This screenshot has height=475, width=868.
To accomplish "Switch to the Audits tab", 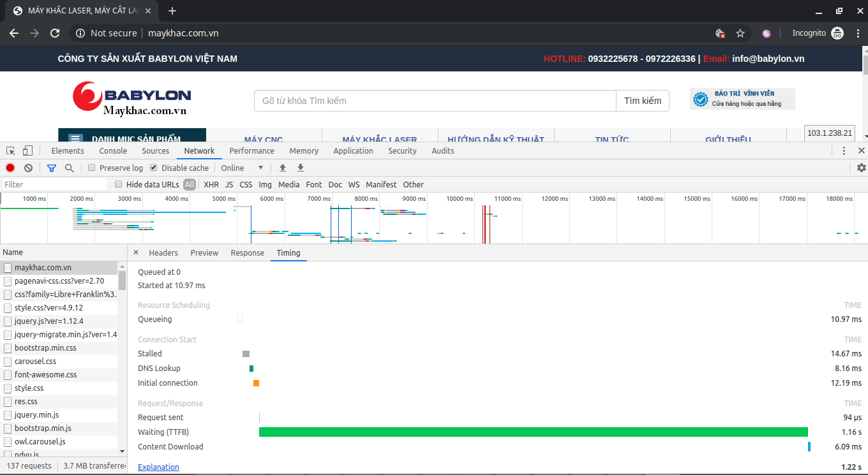I will [443, 151].
